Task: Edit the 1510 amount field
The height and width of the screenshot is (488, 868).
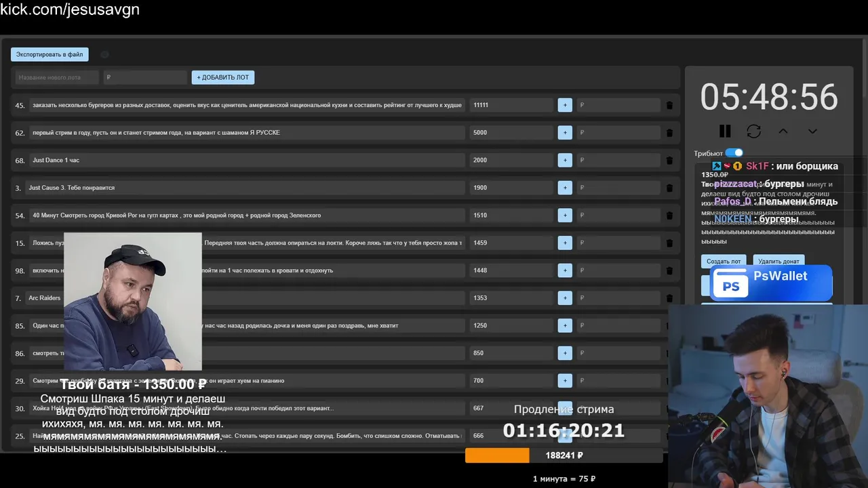Action: tap(511, 216)
